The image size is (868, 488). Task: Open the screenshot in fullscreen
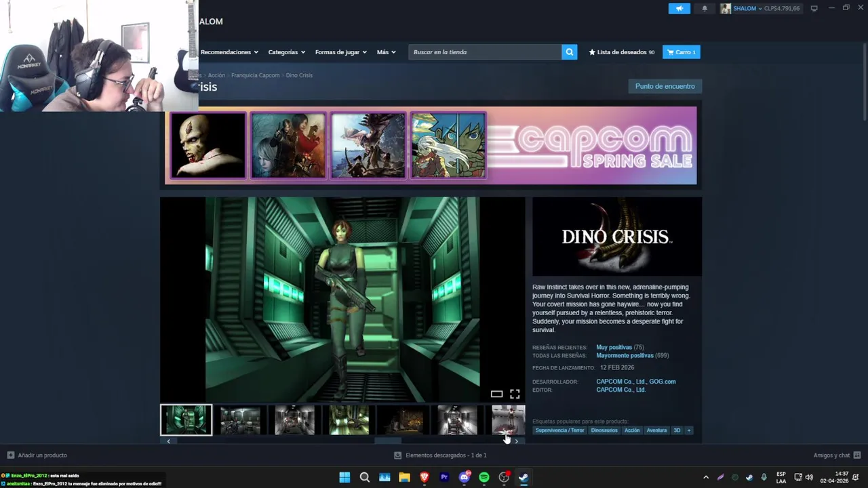pyautogui.click(x=515, y=394)
